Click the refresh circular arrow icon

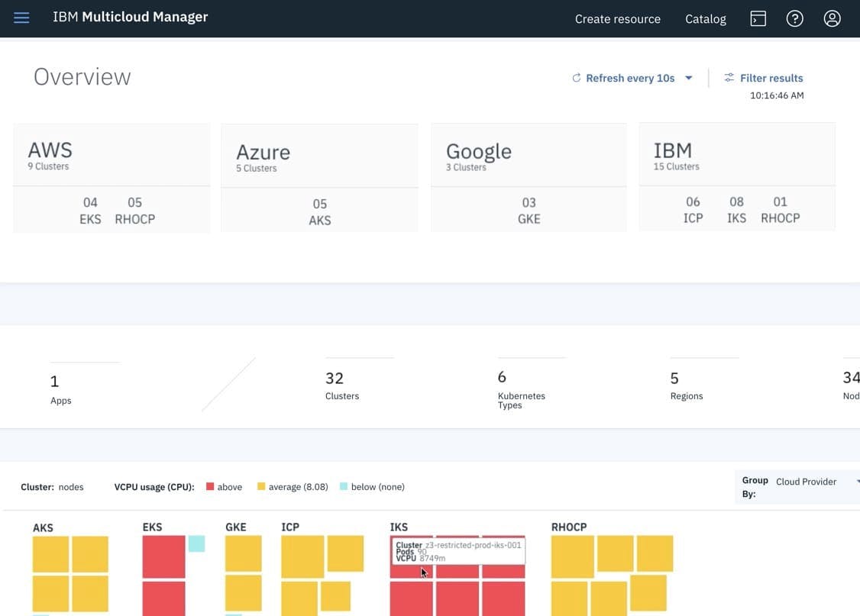tap(577, 78)
